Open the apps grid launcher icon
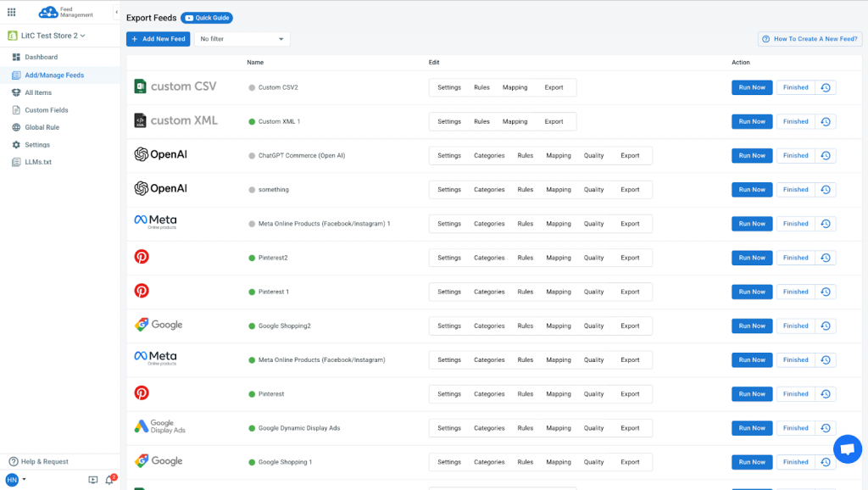868x490 pixels. pos(11,12)
